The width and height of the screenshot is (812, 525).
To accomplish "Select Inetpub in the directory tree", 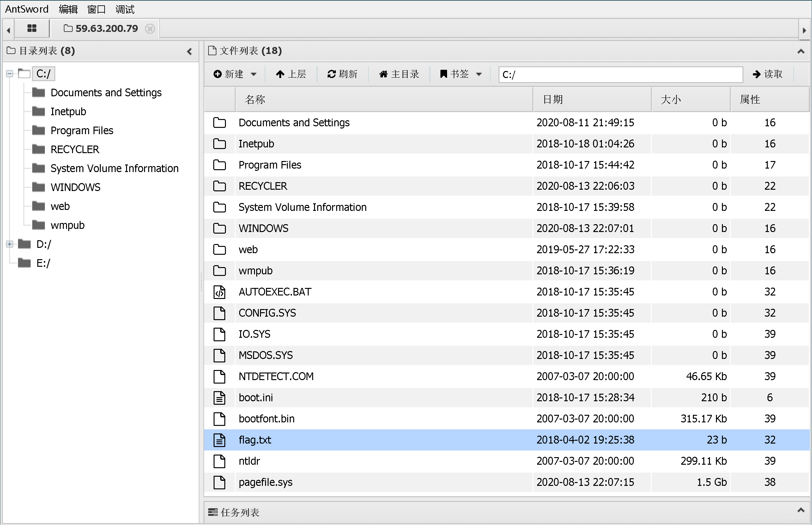I will (x=68, y=111).
